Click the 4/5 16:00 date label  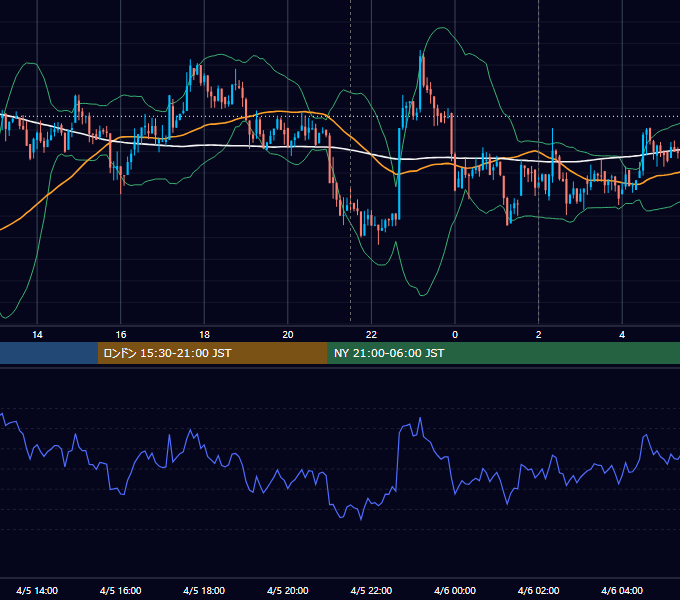coord(121,591)
